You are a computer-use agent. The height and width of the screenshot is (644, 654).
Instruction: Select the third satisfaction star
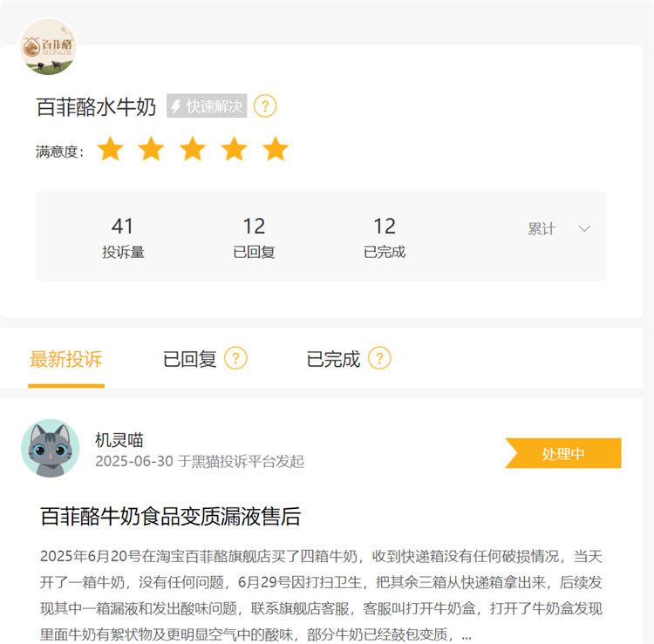(x=193, y=149)
